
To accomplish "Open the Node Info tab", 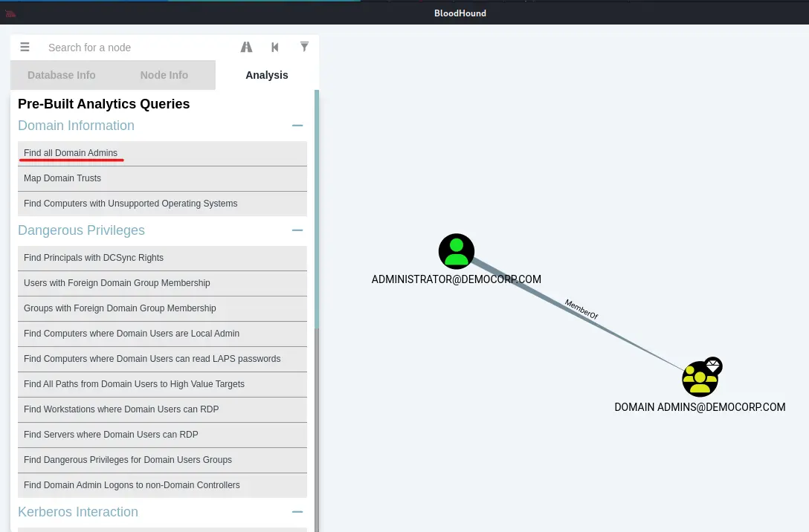I will pos(164,75).
